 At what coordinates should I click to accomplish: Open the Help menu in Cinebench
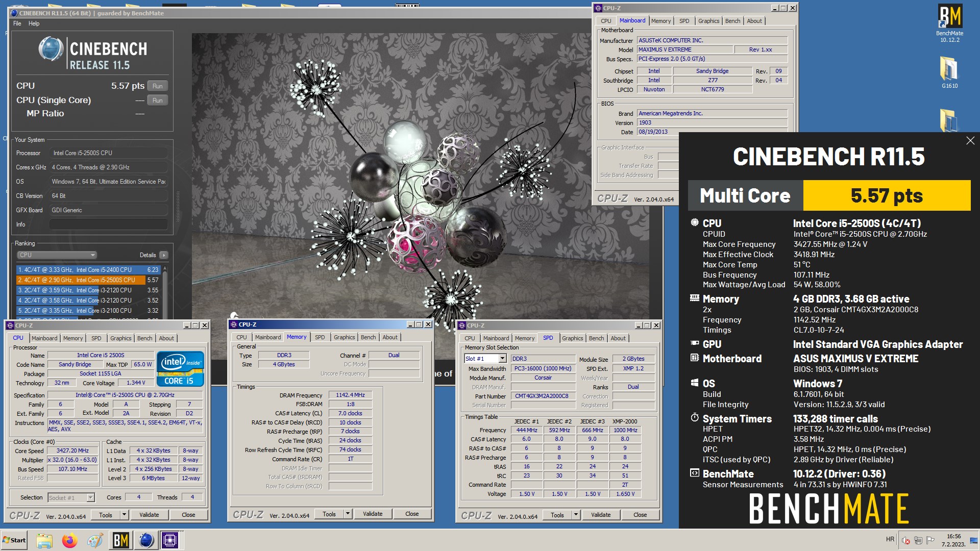pyautogui.click(x=34, y=23)
